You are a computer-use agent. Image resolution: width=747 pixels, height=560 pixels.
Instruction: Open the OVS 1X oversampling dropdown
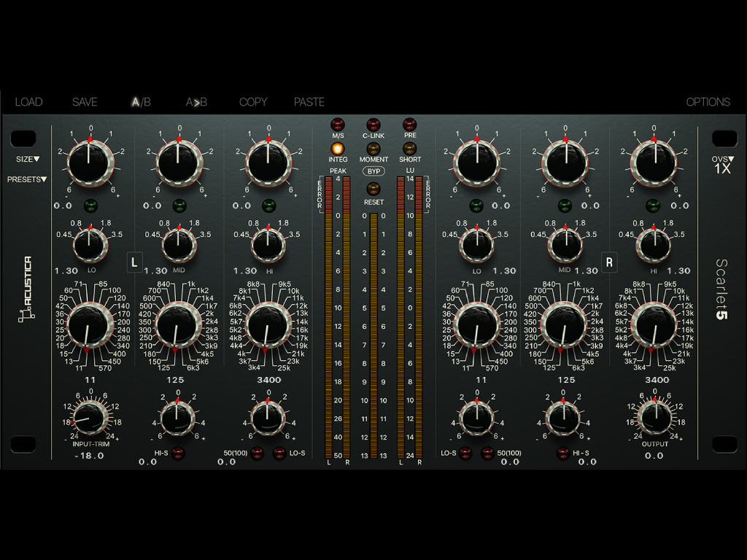coord(722,165)
